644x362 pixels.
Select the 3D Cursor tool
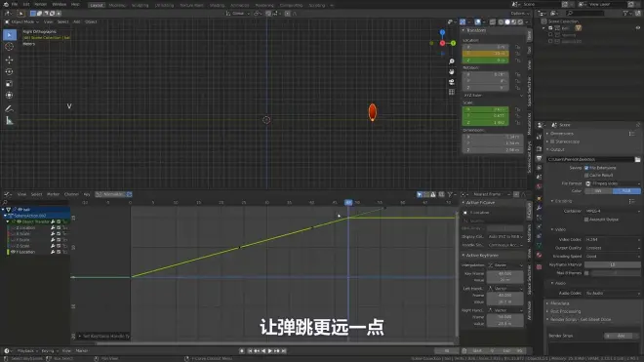click(x=10, y=47)
